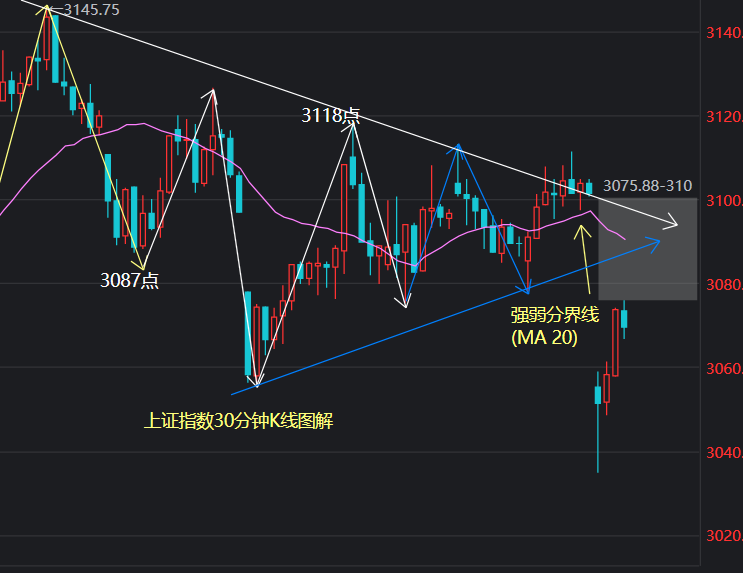The width and height of the screenshot is (743, 573).
Task: Click the 3145.75 high price label
Action: pos(91,10)
